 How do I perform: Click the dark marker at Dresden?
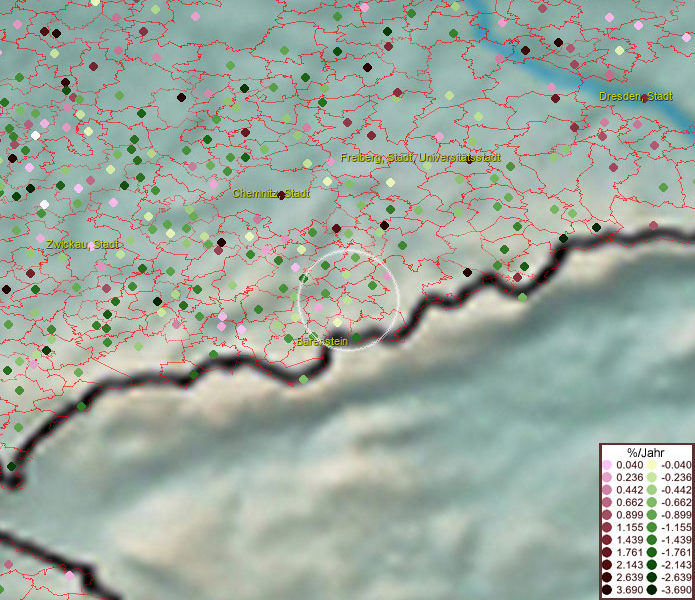click(644, 96)
